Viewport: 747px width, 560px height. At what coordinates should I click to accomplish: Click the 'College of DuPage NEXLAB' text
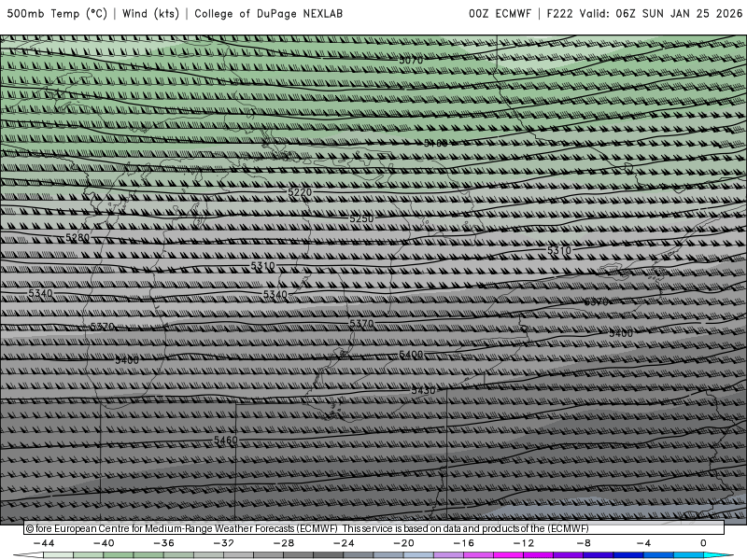[268, 14]
